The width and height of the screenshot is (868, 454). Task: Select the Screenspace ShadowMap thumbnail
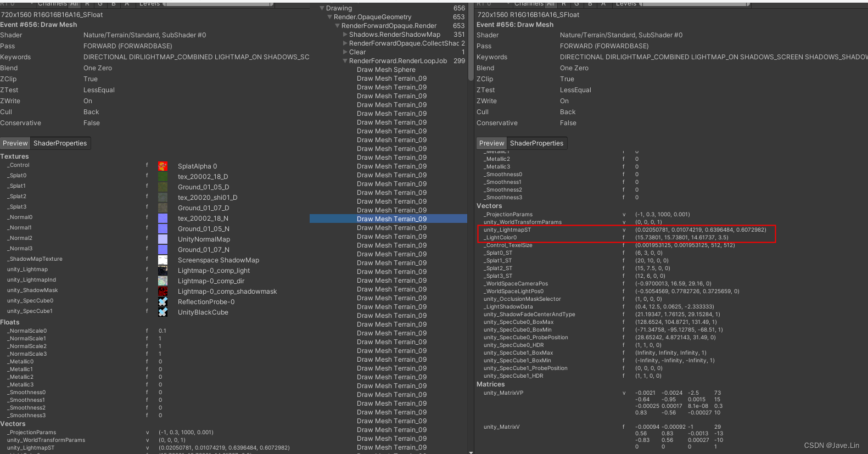click(x=163, y=260)
